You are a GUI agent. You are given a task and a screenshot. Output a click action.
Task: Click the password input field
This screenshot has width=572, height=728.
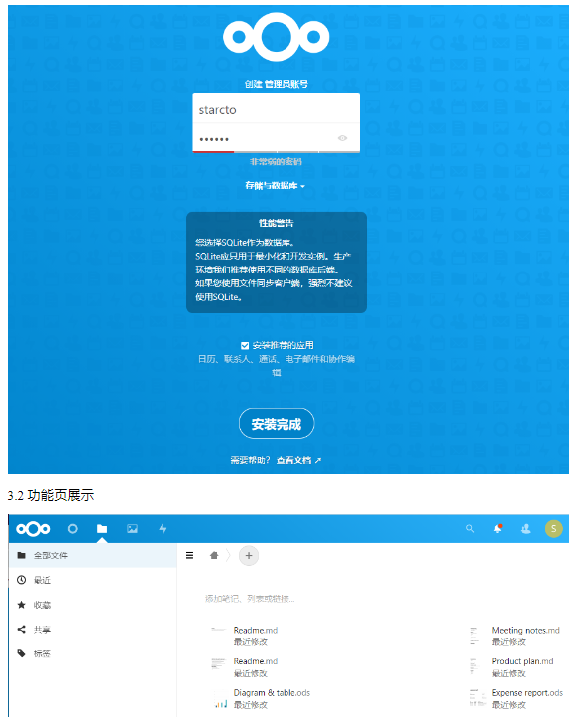point(277,138)
